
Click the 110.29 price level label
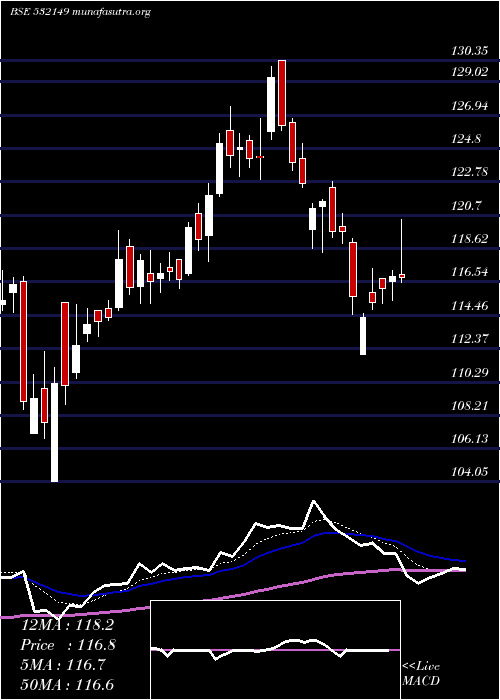(469, 372)
